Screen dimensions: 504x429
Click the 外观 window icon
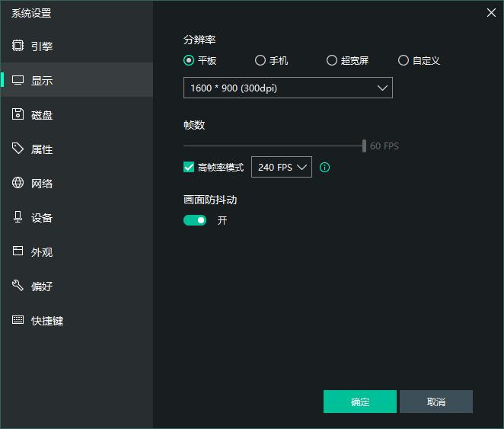18,251
